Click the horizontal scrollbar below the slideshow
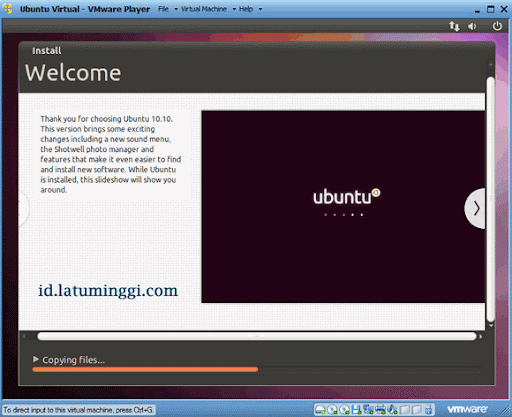The width and height of the screenshot is (512, 417). 257,336
